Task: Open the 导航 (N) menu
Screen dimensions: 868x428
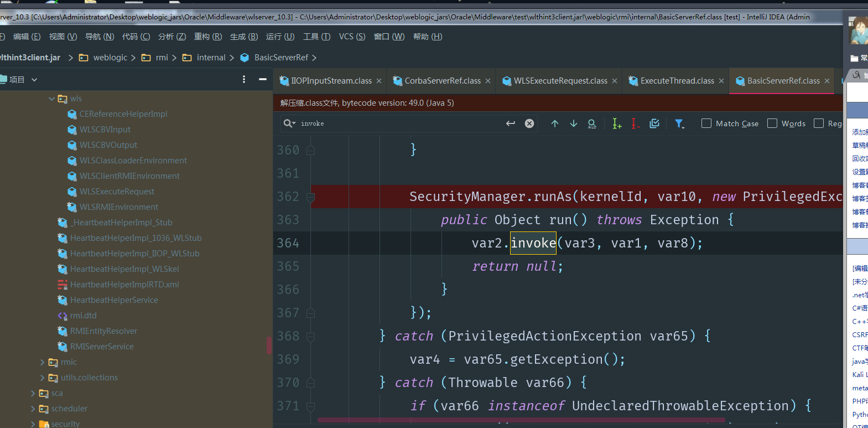Action: [x=100, y=37]
